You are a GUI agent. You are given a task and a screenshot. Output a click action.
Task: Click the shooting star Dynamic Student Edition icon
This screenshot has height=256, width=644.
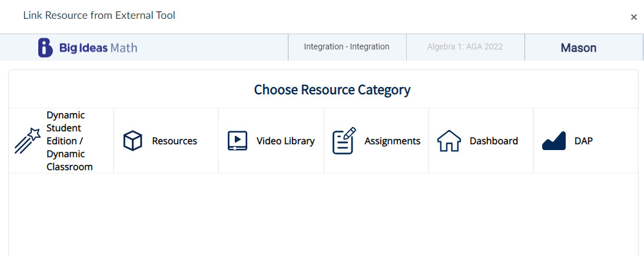[27, 141]
